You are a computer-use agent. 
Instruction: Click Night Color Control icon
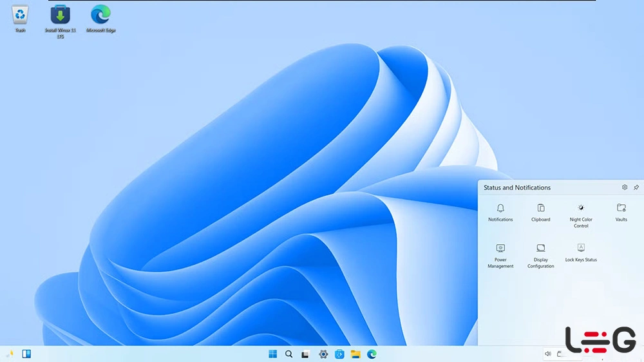click(581, 209)
